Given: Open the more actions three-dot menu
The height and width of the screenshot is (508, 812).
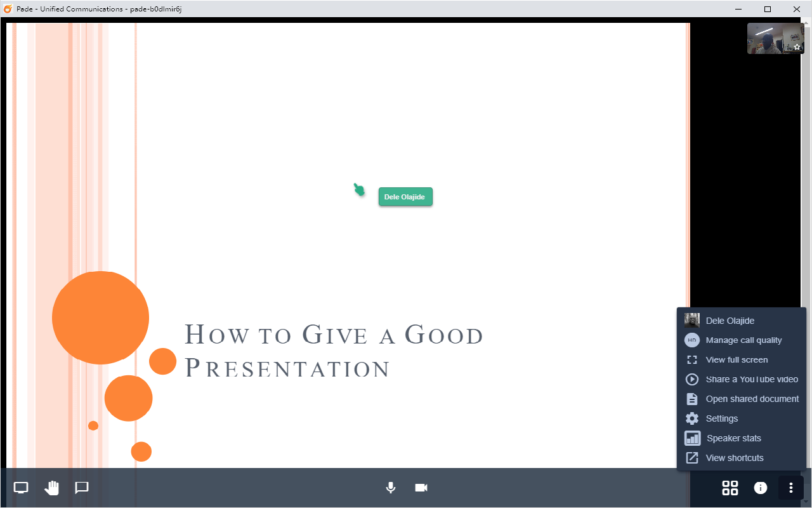Looking at the screenshot, I should click(x=790, y=488).
